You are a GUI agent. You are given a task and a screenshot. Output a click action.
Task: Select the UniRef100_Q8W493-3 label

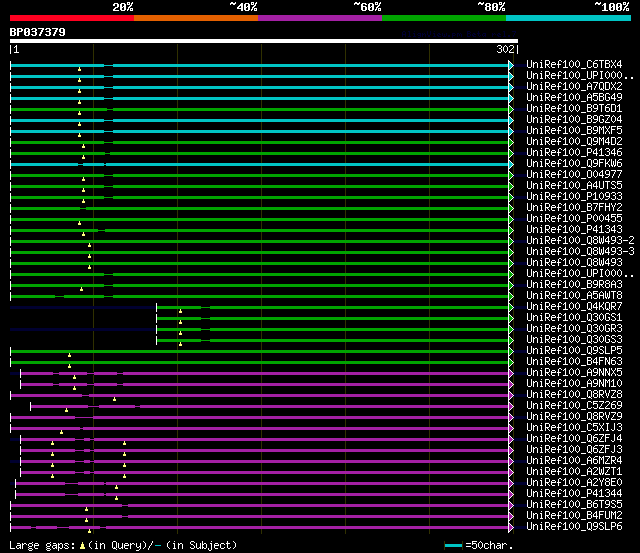point(580,252)
